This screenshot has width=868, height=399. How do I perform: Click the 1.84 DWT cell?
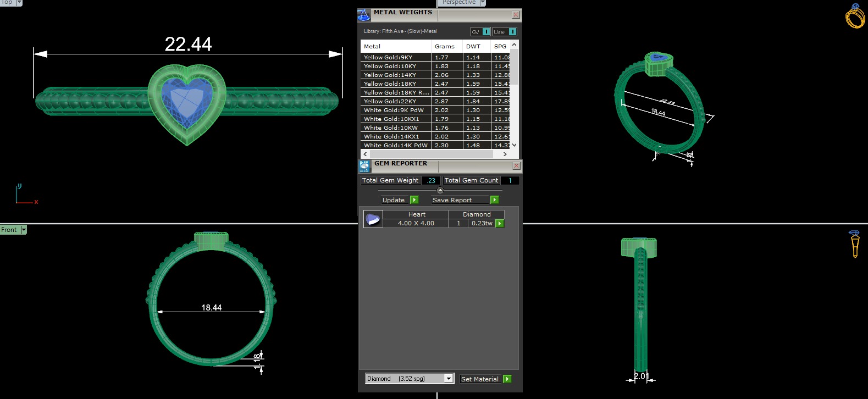[x=477, y=101]
